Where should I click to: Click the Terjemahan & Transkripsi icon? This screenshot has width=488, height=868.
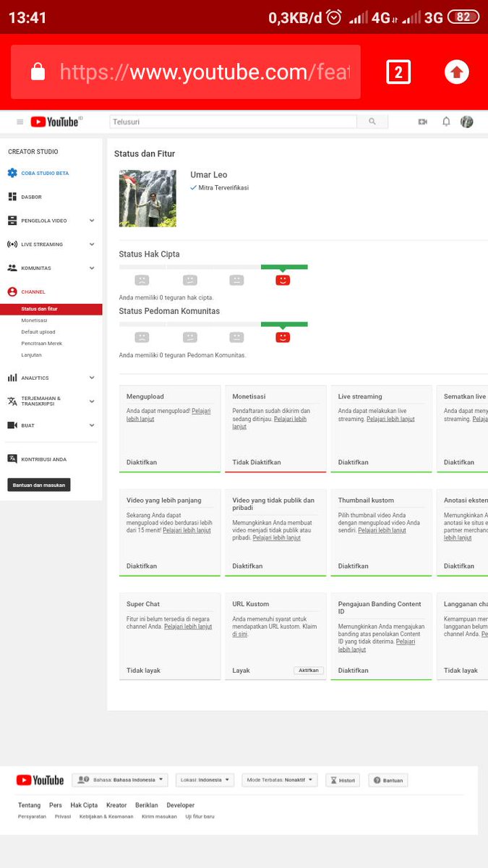click(x=12, y=401)
